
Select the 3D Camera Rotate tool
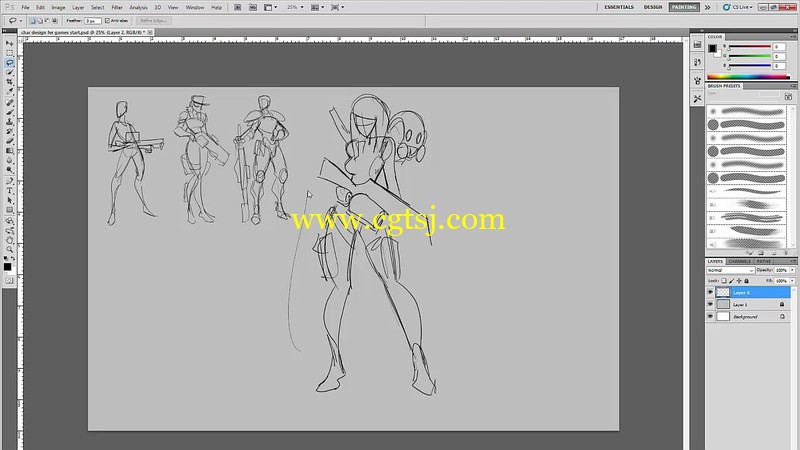[x=10, y=231]
